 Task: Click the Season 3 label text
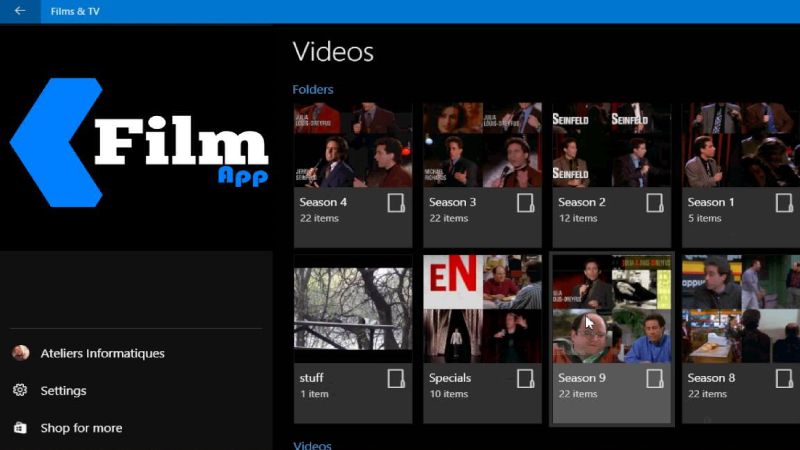[453, 202]
